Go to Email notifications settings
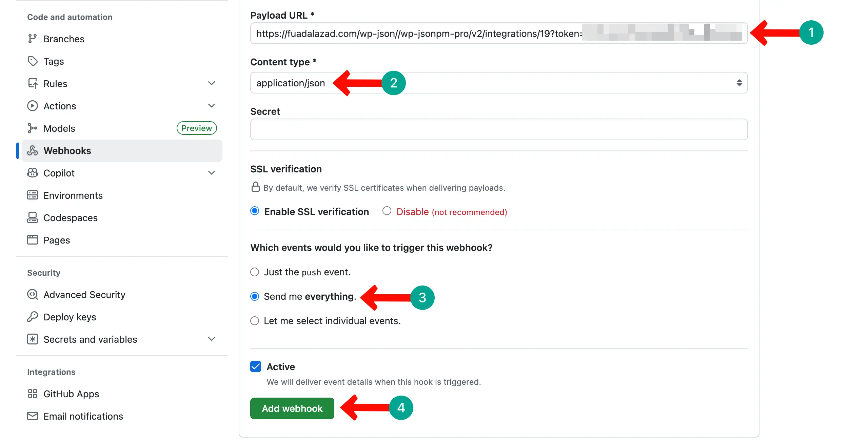Screen dimensions: 868x443 (83, 416)
